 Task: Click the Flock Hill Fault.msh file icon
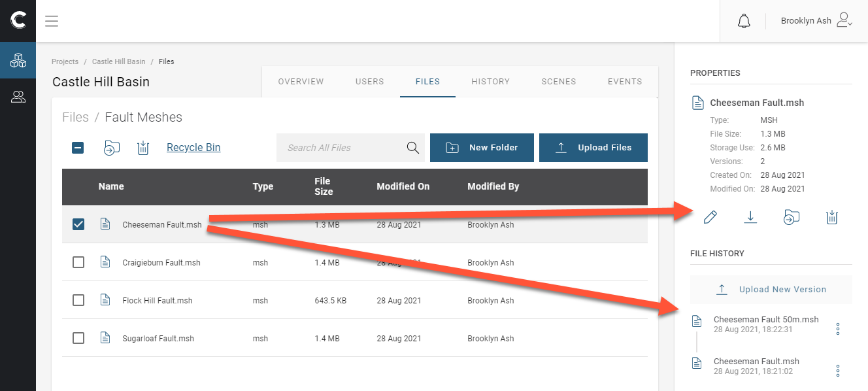pos(105,300)
